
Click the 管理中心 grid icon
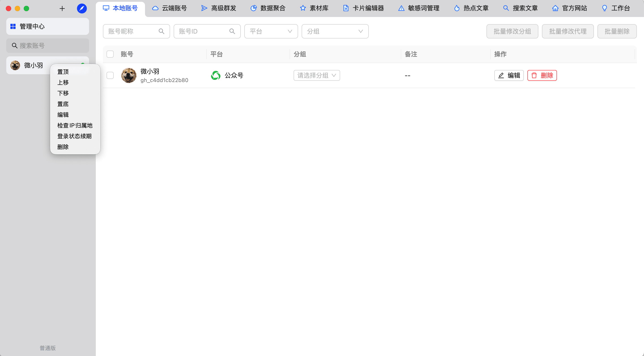pyautogui.click(x=13, y=26)
